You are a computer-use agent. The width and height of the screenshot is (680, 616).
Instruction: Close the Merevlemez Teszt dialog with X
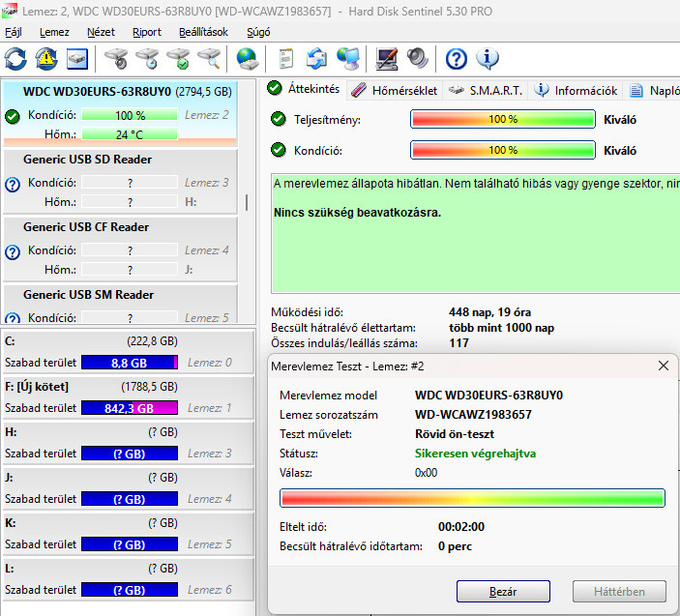(x=663, y=366)
